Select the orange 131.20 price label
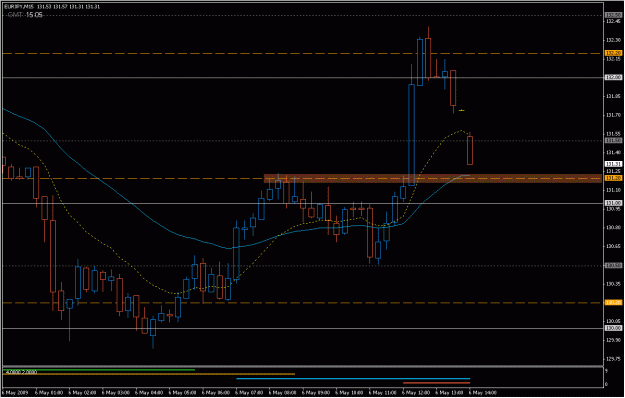 pos(613,178)
